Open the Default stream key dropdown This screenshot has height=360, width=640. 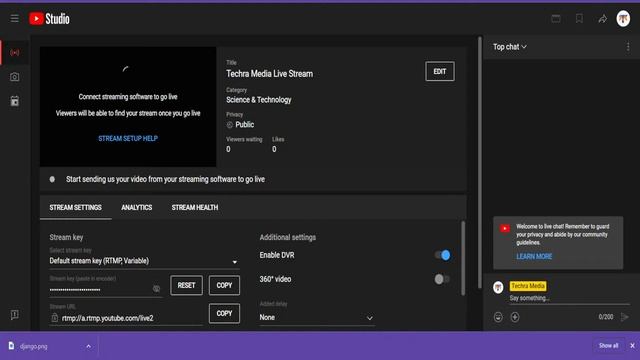(x=144, y=261)
